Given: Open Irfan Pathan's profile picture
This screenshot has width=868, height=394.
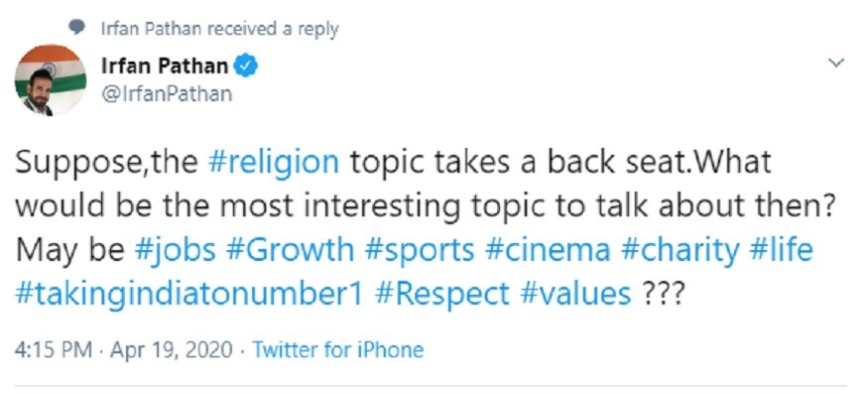Looking at the screenshot, I should [x=51, y=80].
